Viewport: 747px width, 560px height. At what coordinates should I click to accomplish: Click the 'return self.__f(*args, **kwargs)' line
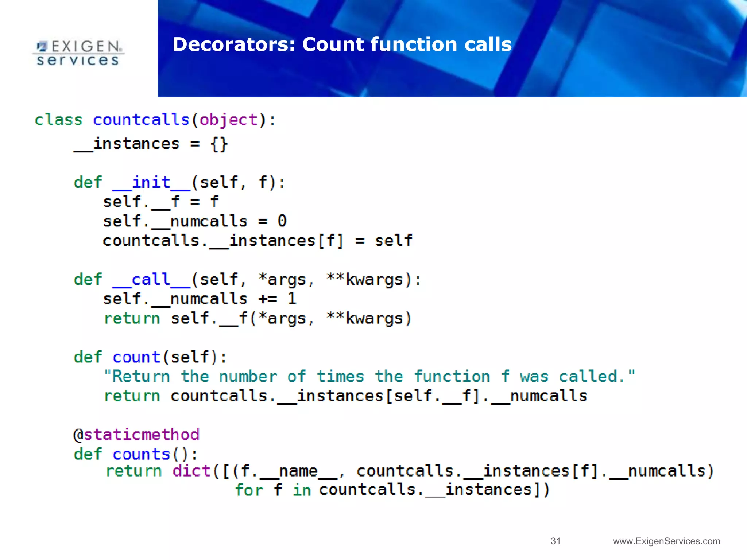click(x=257, y=318)
